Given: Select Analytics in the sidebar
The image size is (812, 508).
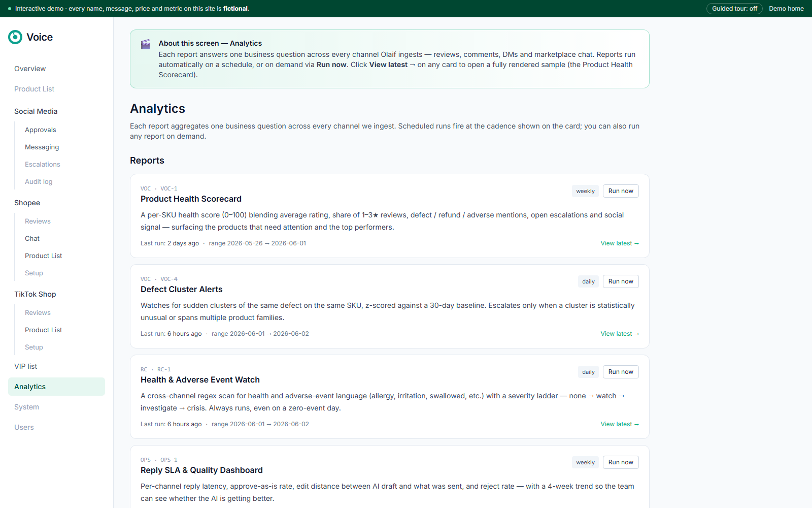Looking at the screenshot, I should tap(56, 387).
